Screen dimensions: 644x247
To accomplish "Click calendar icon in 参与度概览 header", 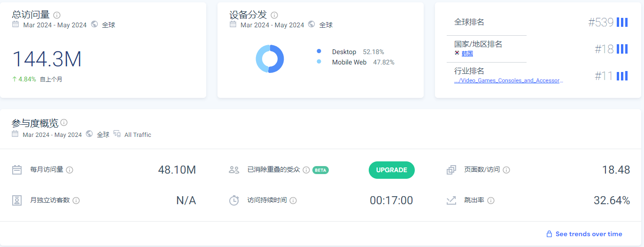I will [15, 134].
